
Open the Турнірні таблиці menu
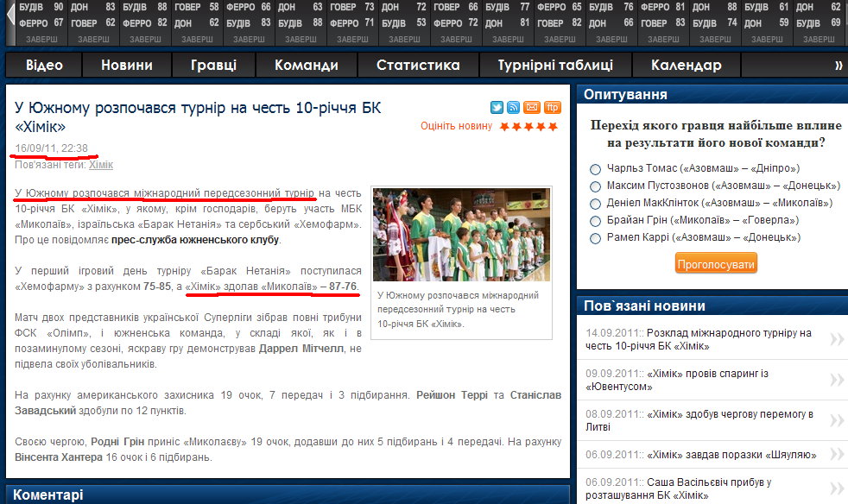click(555, 66)
